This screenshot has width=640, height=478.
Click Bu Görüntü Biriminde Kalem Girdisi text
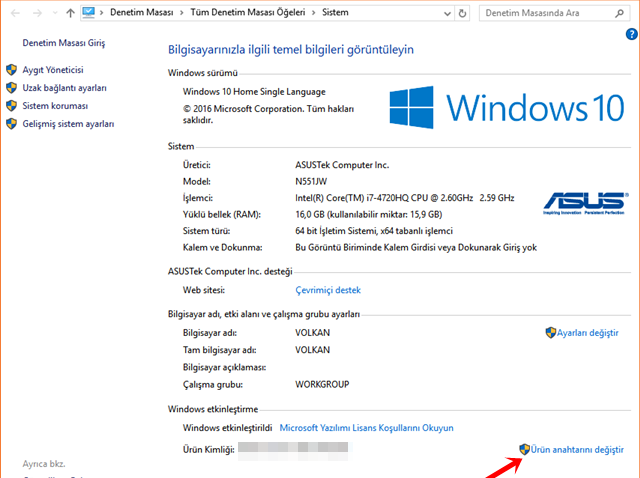[x=416, y=248]
